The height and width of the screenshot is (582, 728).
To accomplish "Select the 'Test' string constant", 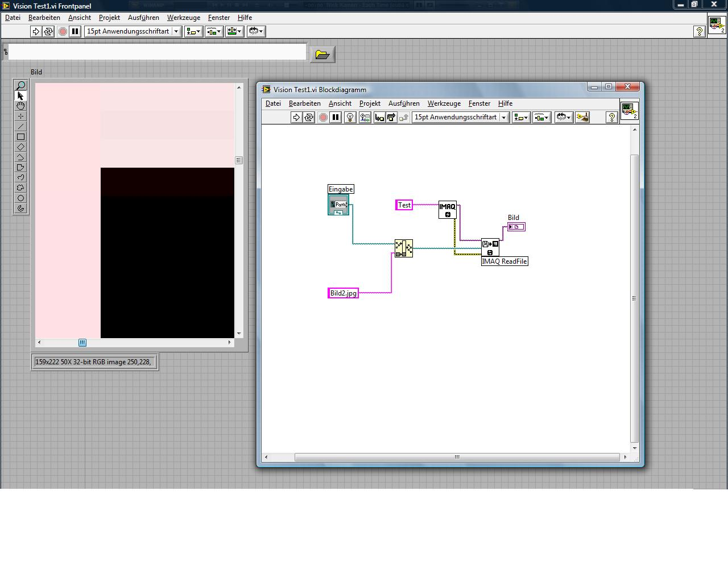I will (404, 205).
